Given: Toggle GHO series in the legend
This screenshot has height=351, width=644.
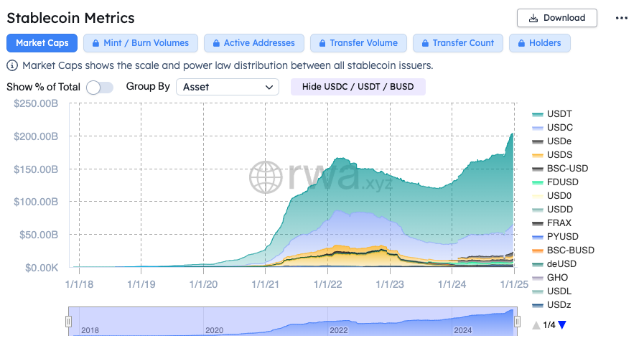Looking at the screenshot, I should point(550,278).
